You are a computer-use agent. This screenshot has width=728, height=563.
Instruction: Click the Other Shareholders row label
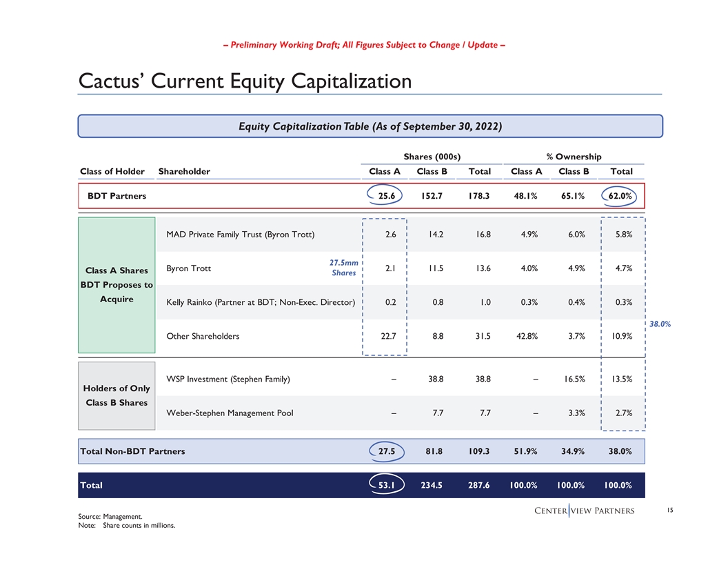203,336
